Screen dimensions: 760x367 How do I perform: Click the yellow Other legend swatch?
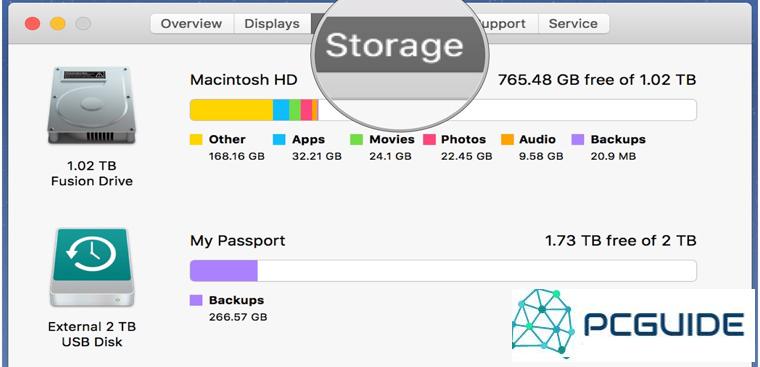click(x=196, y=140)
